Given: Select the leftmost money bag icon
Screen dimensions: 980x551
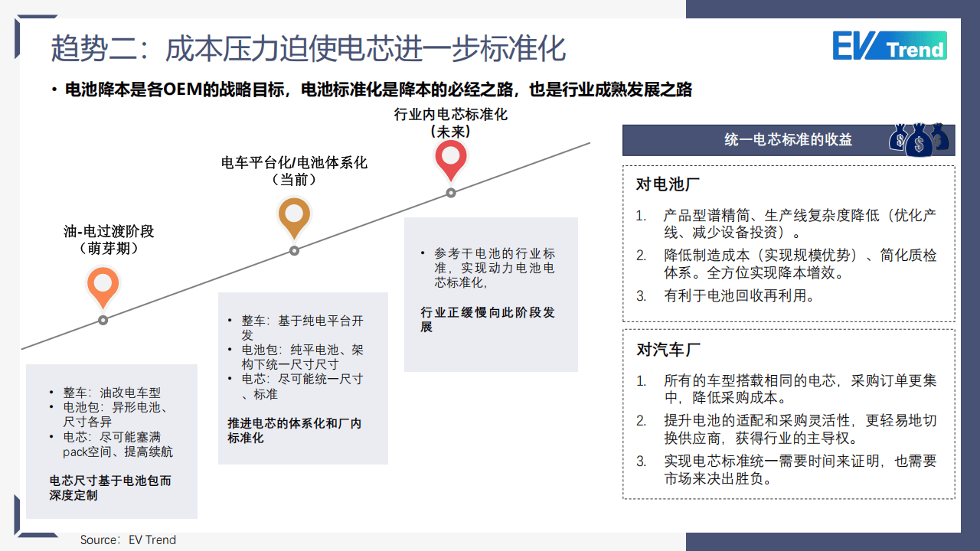Looking at the screenshot, I should coord(900,141).
